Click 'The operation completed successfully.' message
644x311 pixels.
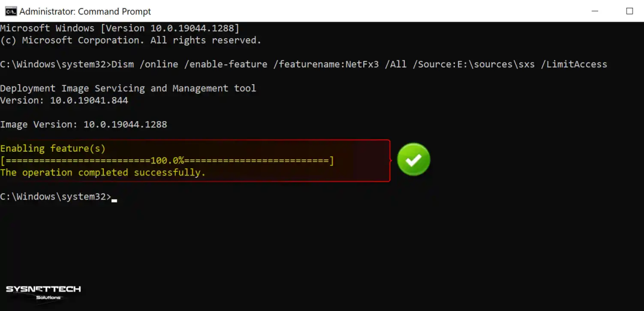click(103, 173)
